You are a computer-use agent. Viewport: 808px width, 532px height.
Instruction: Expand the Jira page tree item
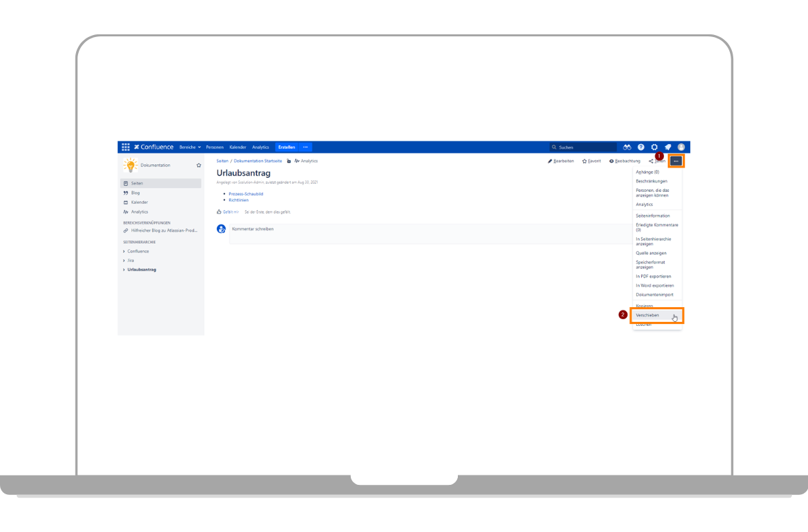124,260
